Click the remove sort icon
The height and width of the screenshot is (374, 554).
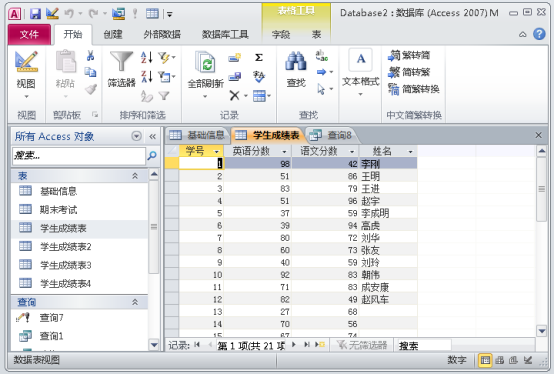point(147,96)
